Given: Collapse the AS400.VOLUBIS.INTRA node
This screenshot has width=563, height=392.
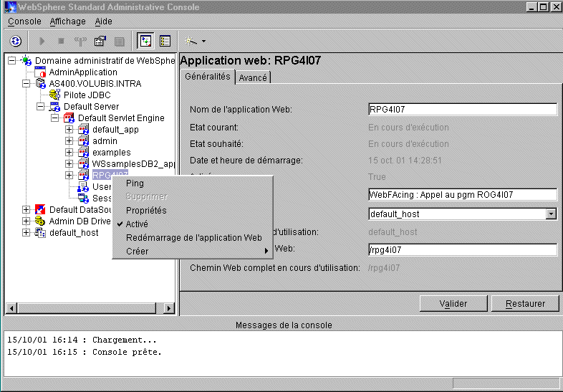Looking at the screenshot, I should (x=27, y=83).
